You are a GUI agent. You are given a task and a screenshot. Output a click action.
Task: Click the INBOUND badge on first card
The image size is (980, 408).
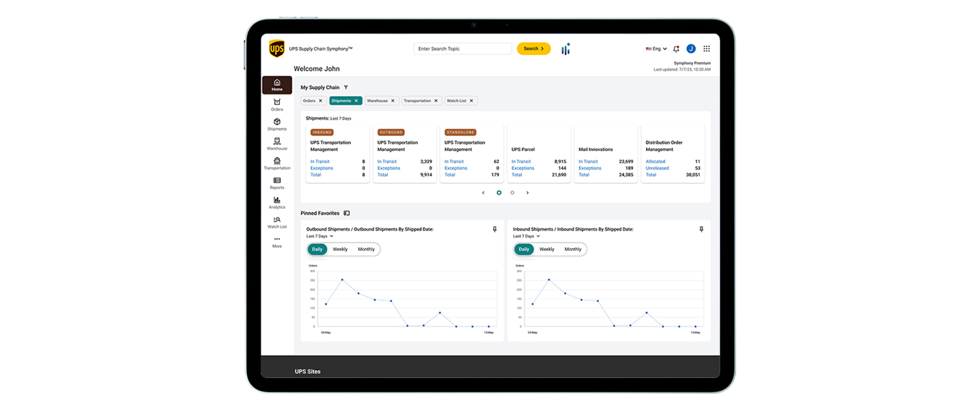pos(322,132)
